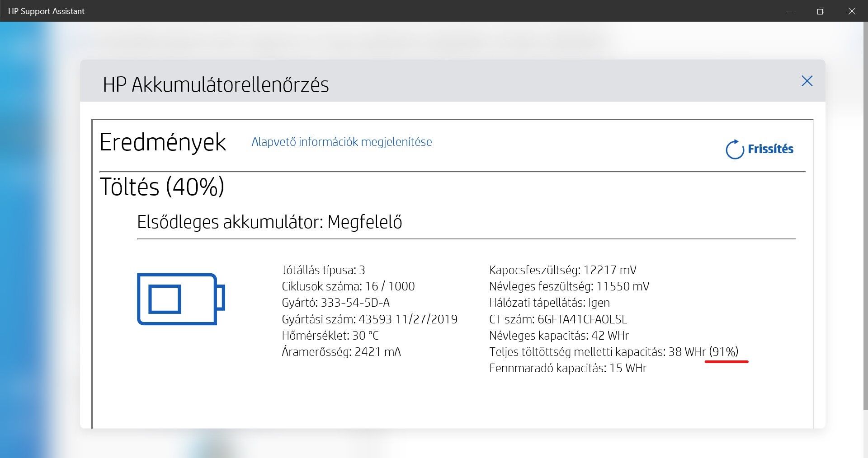Image resolution: width=868 pixels, height=458 pixels.
Task: Close the HP Akkumulátorellenőrzés dialog
Action: (x=807, y=81)
